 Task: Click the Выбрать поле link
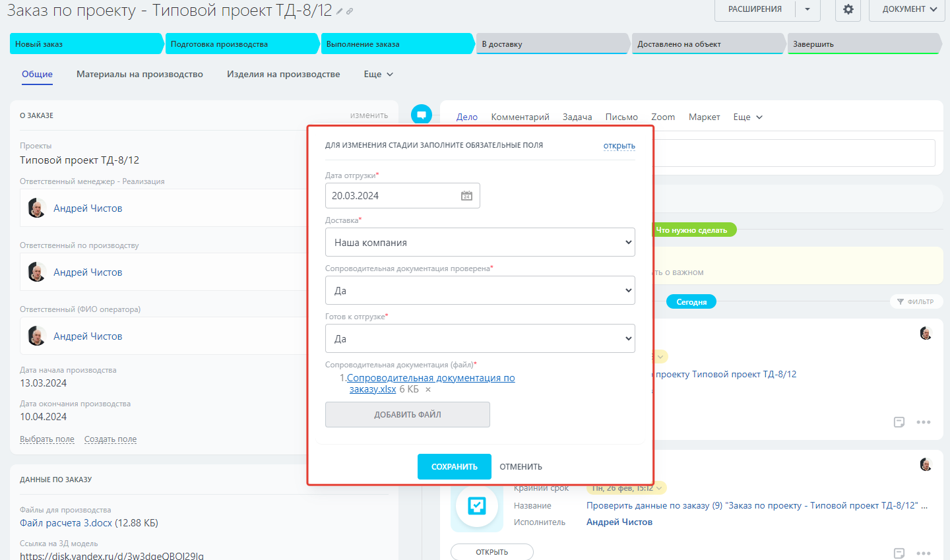pyautogui.click(x=47, y=439)
